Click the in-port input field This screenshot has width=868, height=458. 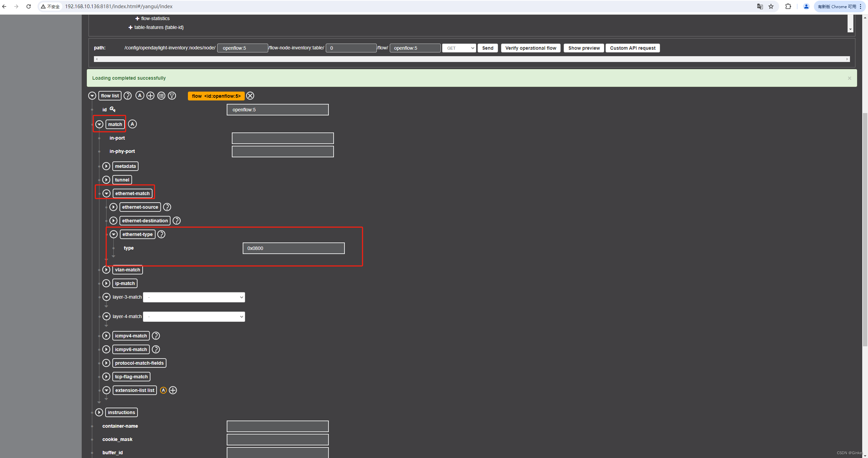[283, 138]
